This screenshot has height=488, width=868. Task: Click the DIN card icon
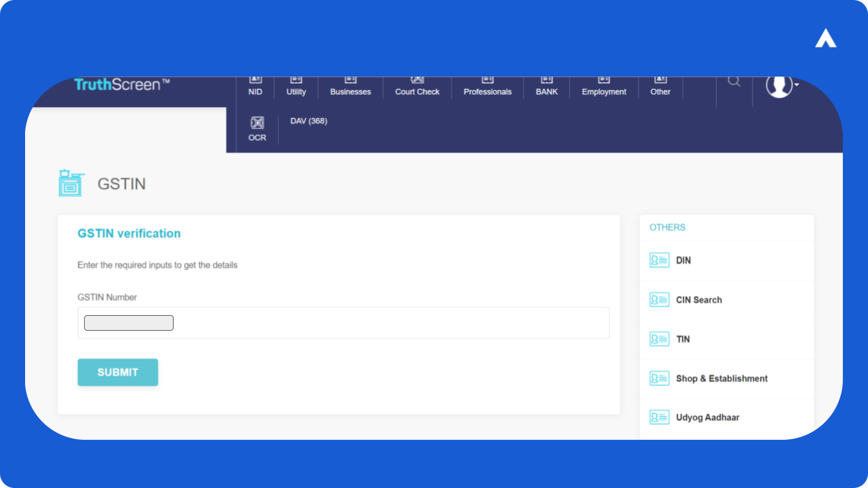pyautogui.click(x=659, y=260)
